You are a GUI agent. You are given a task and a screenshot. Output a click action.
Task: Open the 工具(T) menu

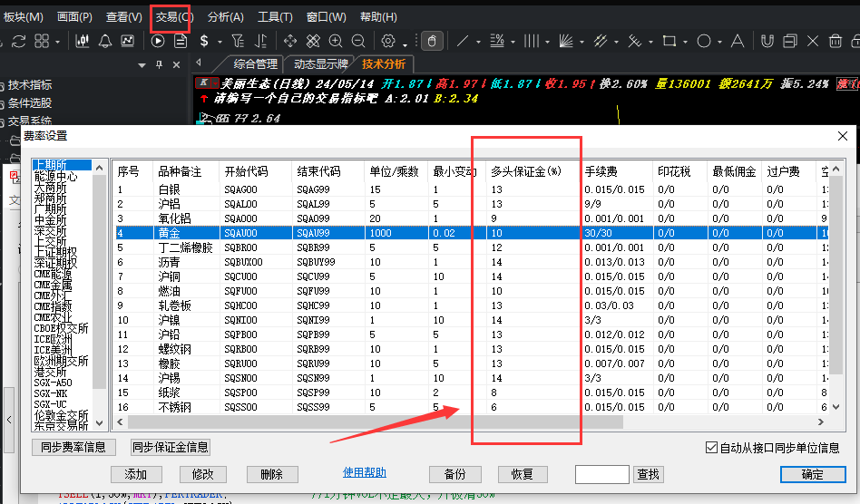[276, 17]
